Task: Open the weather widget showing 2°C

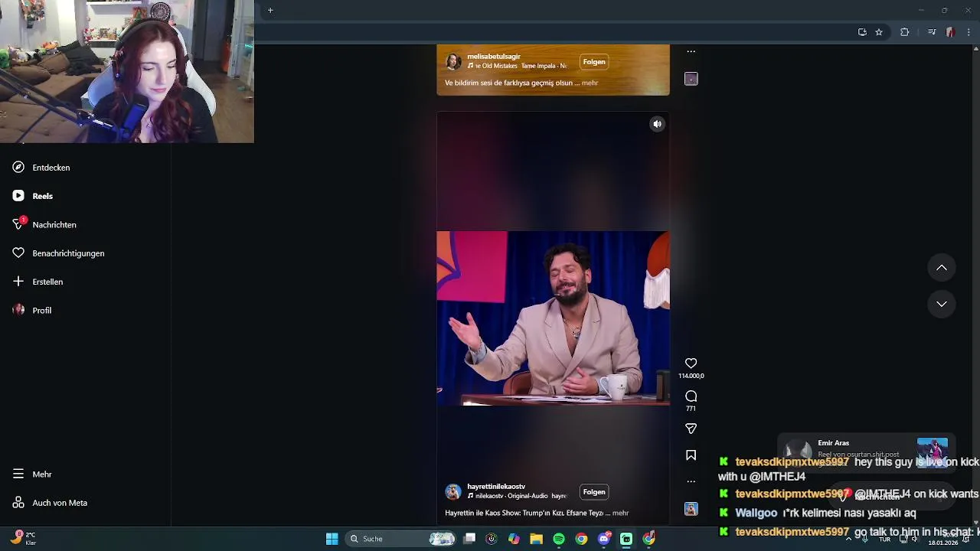Action: [x=23, y=539]
